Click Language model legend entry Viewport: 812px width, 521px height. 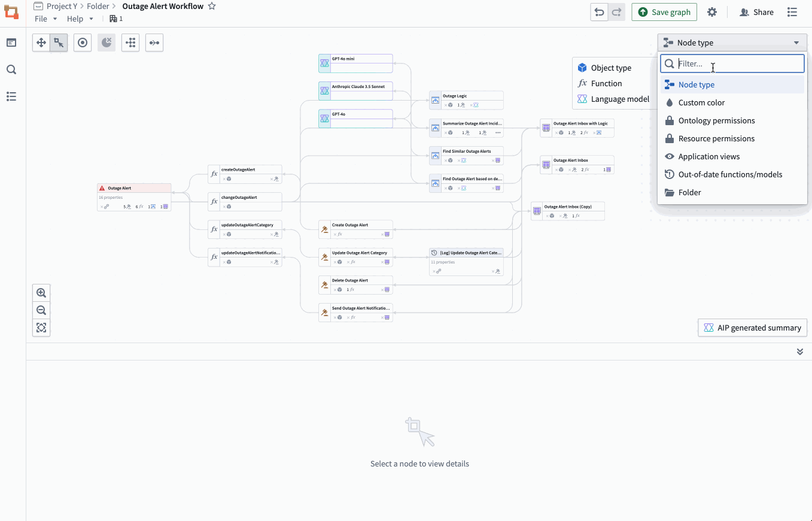coord(613,99)
